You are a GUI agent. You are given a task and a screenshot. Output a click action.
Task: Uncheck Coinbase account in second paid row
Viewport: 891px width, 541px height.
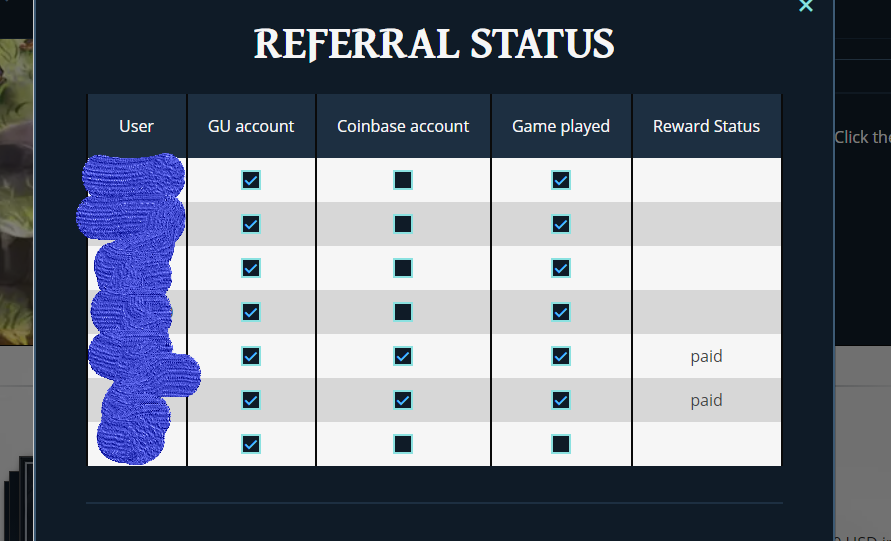pos(403,400)
